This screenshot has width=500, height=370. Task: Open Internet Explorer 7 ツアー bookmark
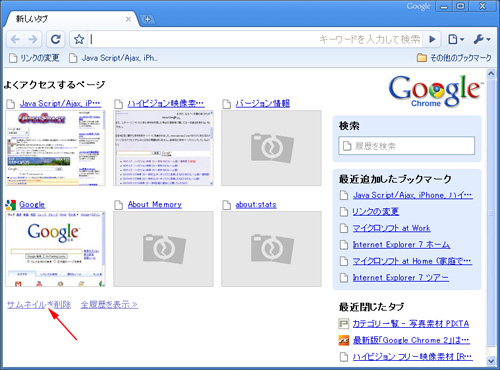pyautogui.click(x=401, y=277)
